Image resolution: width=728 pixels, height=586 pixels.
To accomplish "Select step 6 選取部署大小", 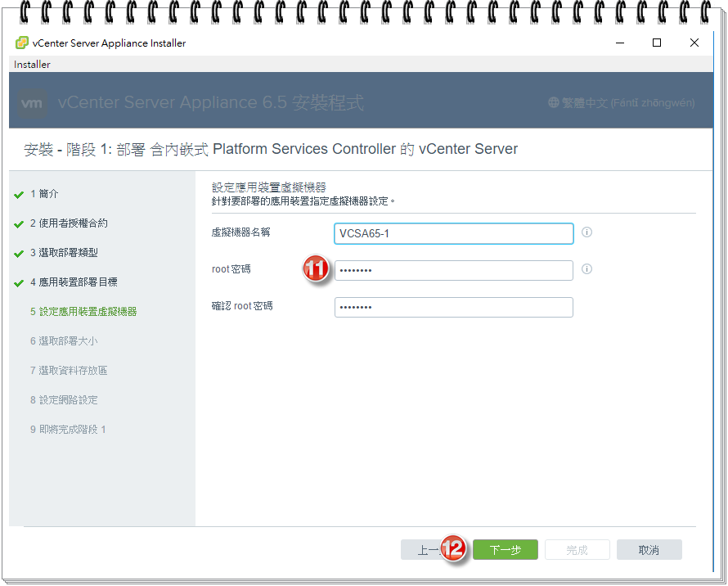I will coord(64,341).
